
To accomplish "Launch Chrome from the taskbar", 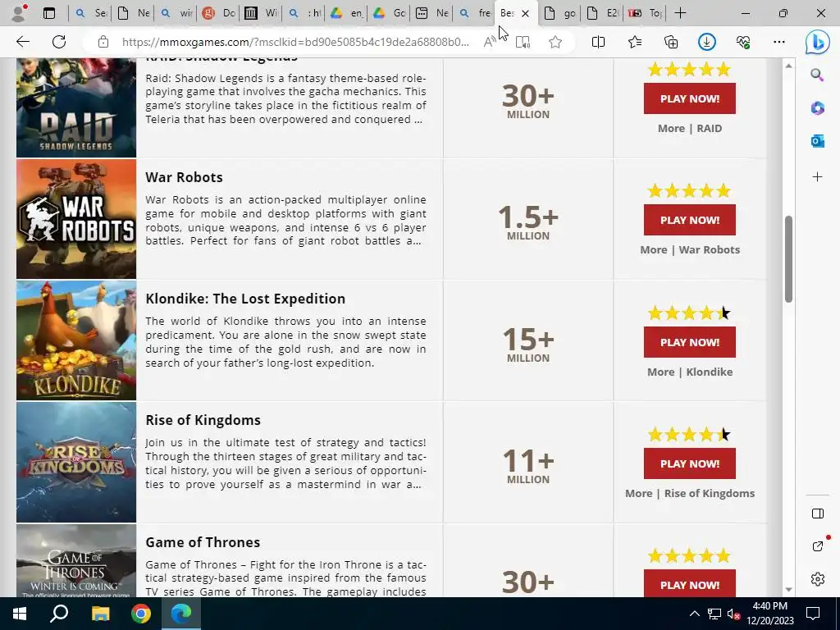I will [x=141, y=614].
